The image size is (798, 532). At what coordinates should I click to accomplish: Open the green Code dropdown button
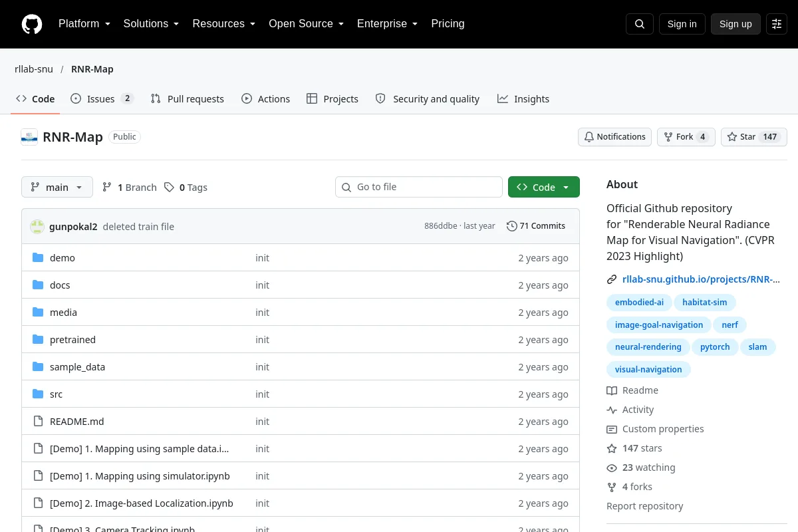point(544,187)
